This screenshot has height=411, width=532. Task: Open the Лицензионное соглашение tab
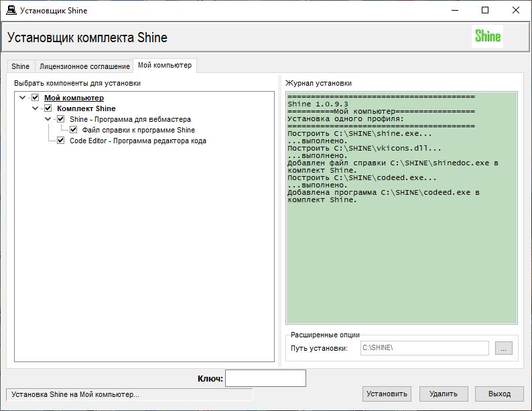coord(84,66)
